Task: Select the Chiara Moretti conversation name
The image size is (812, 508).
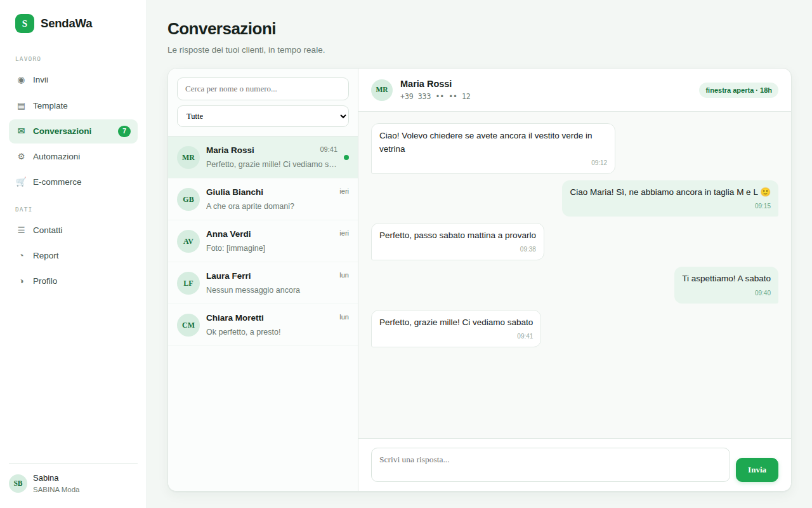Action: 235,318
